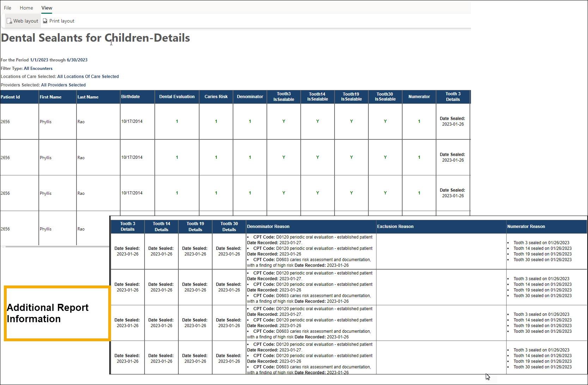Select the View tab

coord(47,8)
